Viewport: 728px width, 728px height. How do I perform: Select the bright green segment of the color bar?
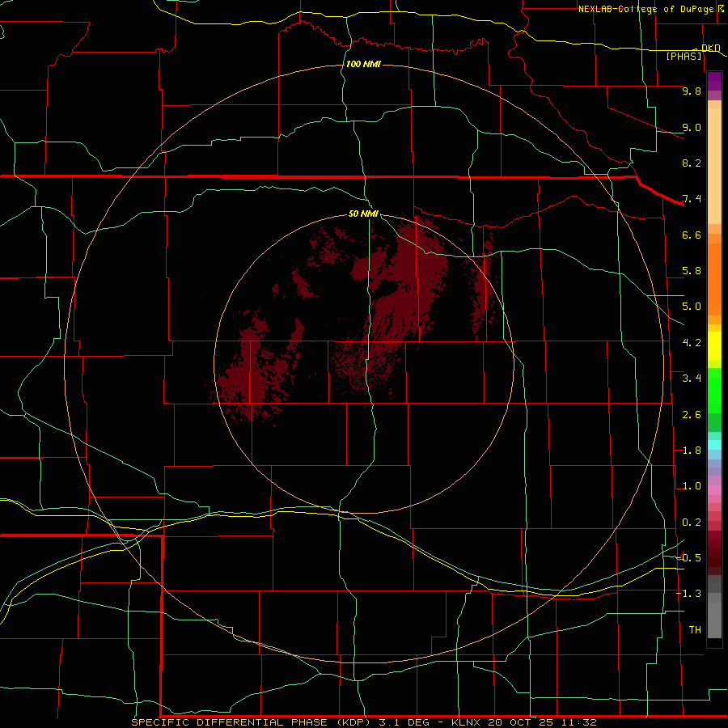[714, 390]
